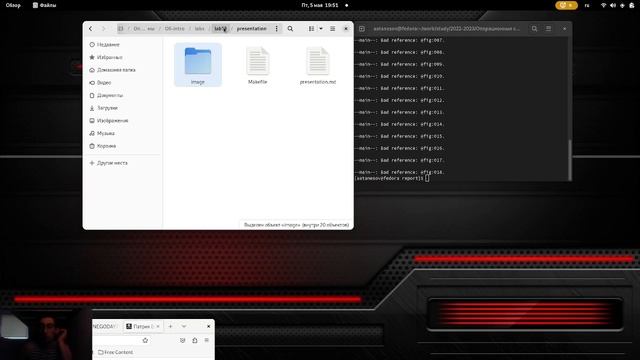The height and width of the screenshot is (360, 640).
Task: Click the 'presentation' path bar segment
Action: pos(251,29)
